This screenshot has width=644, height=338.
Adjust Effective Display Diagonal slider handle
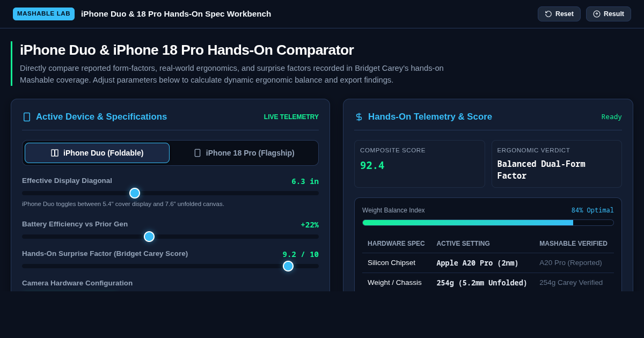tap(135, 193)
